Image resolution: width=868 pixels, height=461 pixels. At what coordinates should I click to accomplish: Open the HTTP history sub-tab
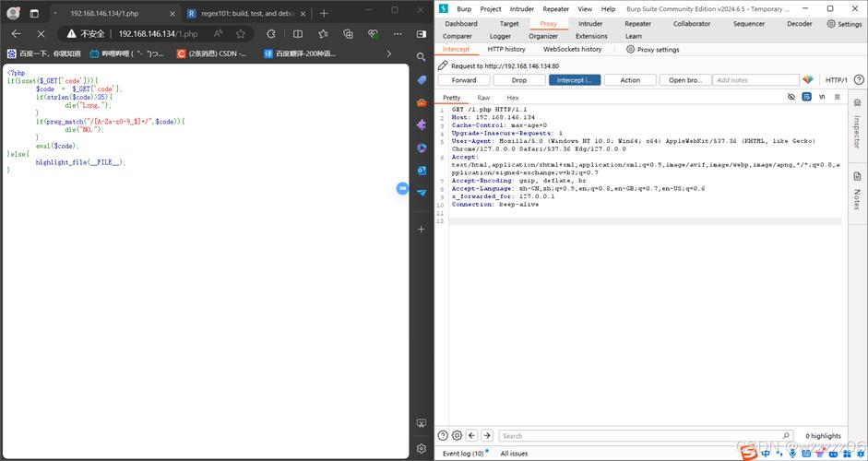[x=506, y=49]
